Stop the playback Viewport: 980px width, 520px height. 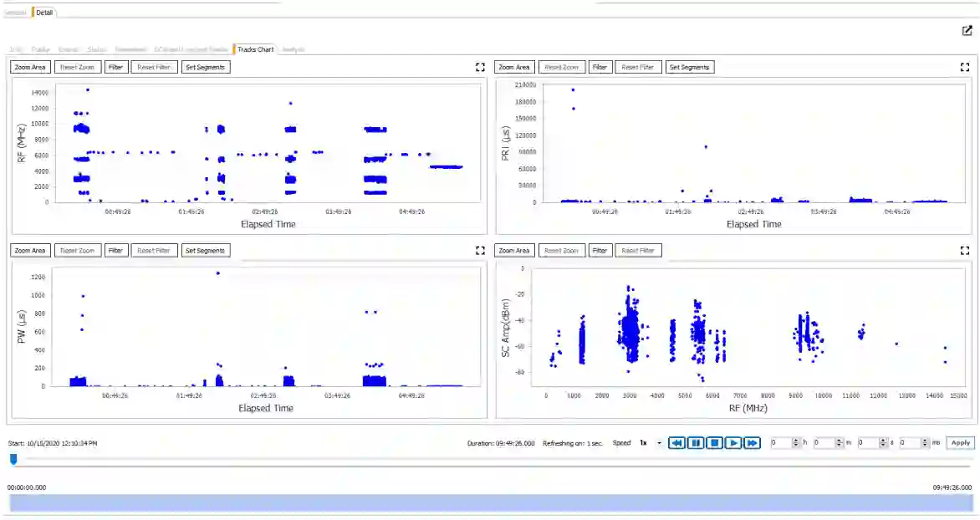714,443
